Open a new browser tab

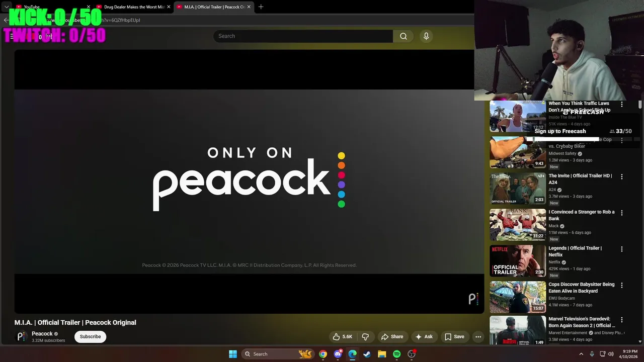click(261, 7)
